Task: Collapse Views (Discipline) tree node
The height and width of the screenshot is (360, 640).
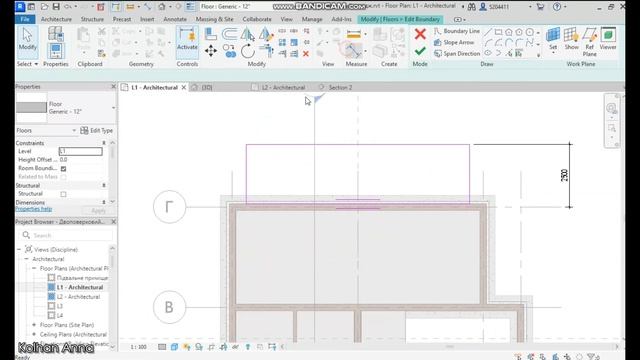Action: pyautogui.click(x=19, y=249)
